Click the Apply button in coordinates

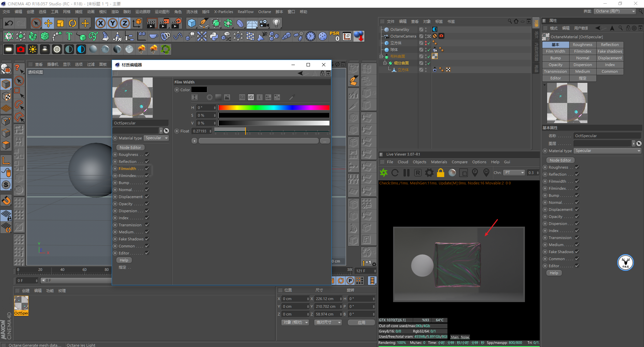[361, 323]
